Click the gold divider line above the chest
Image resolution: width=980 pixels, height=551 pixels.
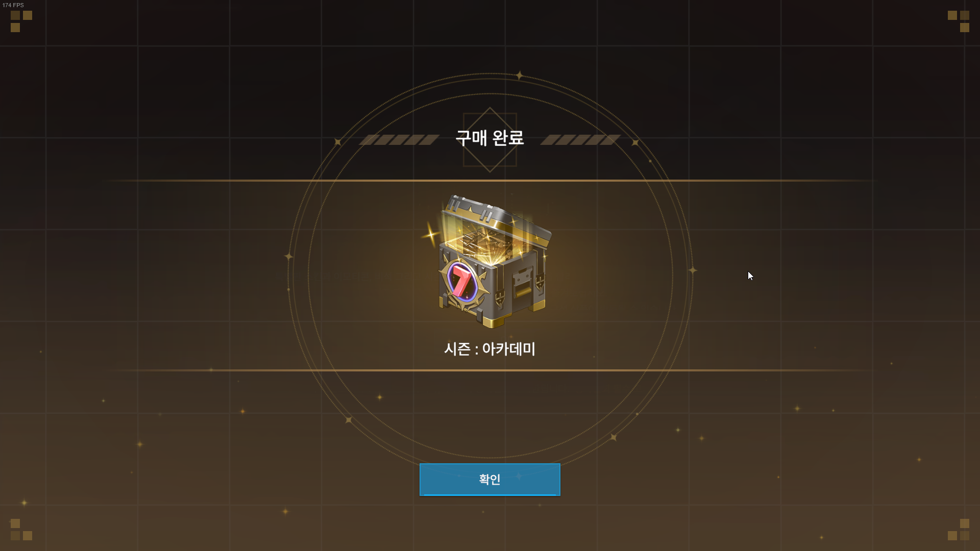click(490, 181)
